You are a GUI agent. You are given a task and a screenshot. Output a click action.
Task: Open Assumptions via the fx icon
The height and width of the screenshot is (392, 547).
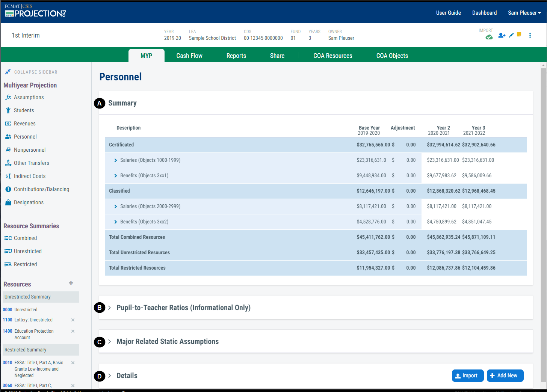coord(8,97)
